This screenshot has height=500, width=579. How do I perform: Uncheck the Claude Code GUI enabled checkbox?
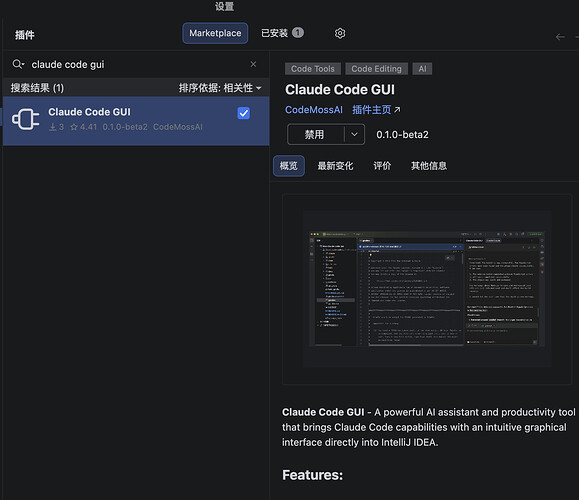pos(244,113)
